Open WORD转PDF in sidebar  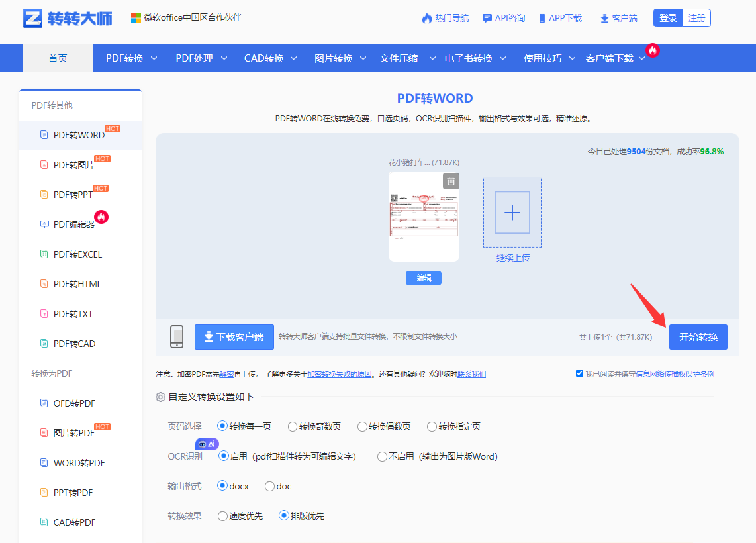[81, 463]
